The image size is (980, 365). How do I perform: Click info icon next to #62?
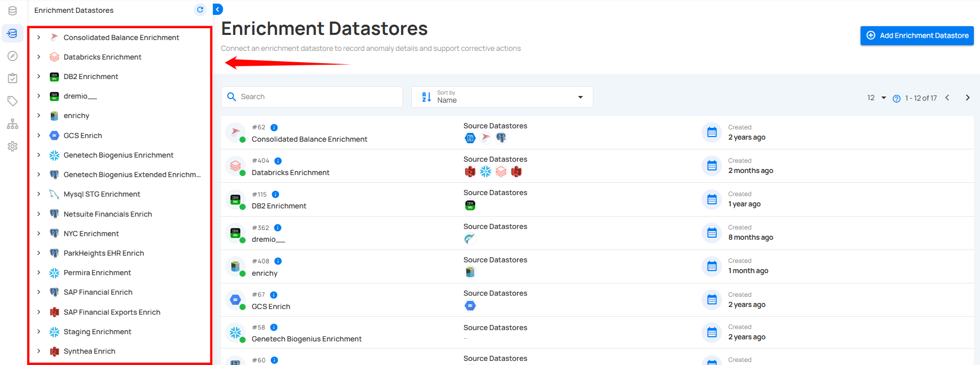(274, 127)
